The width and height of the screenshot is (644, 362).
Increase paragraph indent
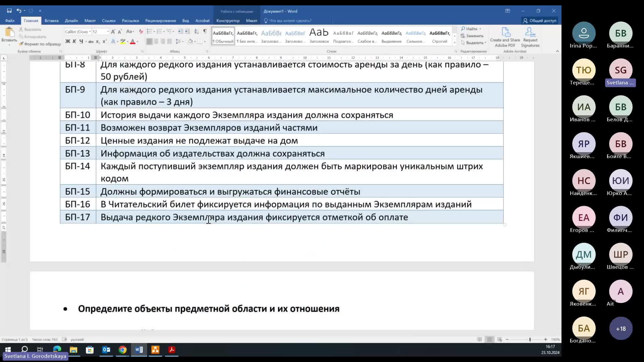[187, 32]
